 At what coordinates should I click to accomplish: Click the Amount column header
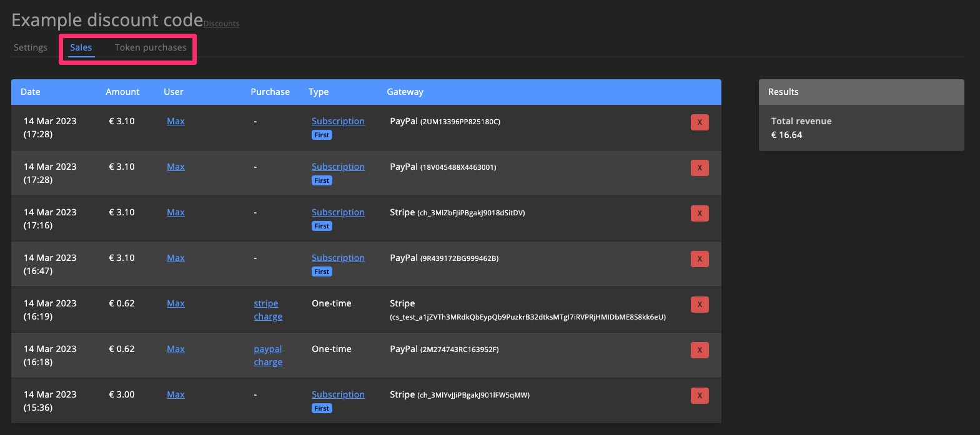[x=122, y=92]
